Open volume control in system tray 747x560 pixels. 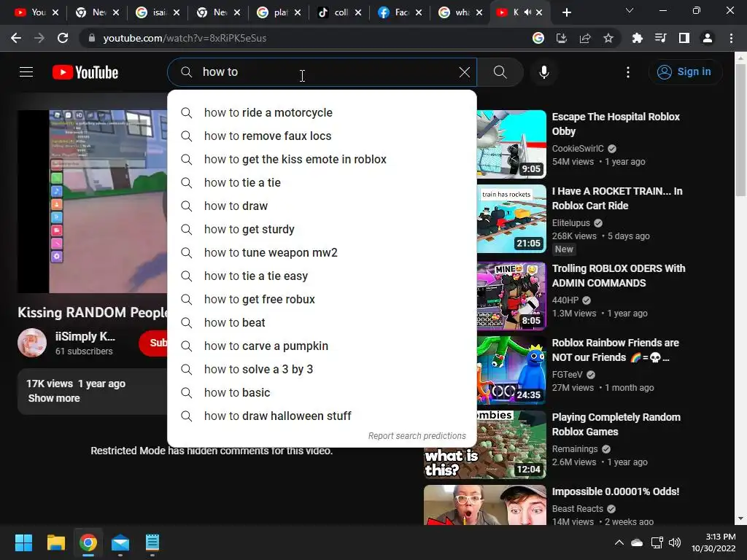coord(675,542)
